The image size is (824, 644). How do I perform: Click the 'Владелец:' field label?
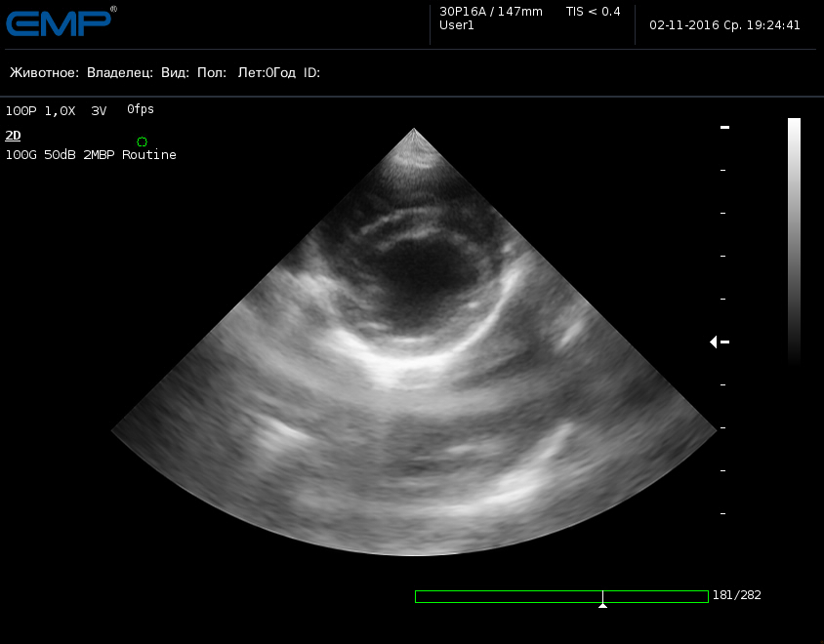120,72
